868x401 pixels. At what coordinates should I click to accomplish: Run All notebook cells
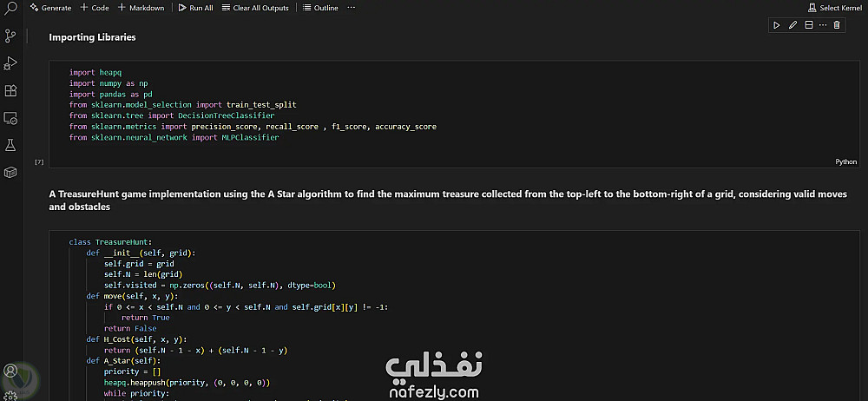point(196,8)
